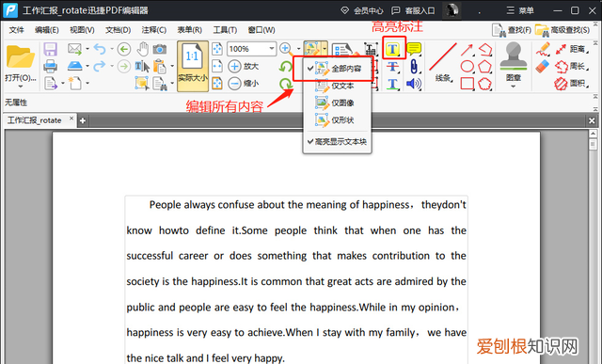Go to next view with the green right arrow
602x364 pixels.
pos(123,66)
